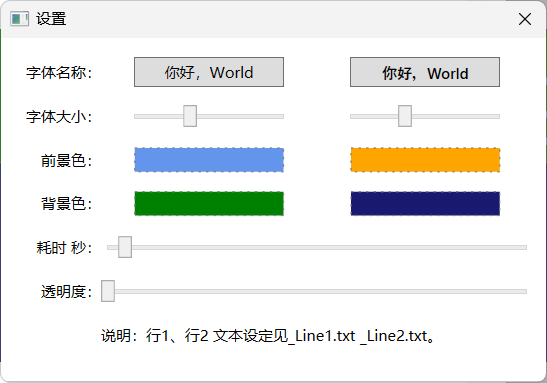Choose the dark navy 背景色 color swatch
This screenshot has height=383, width=547.
[425, 204]
